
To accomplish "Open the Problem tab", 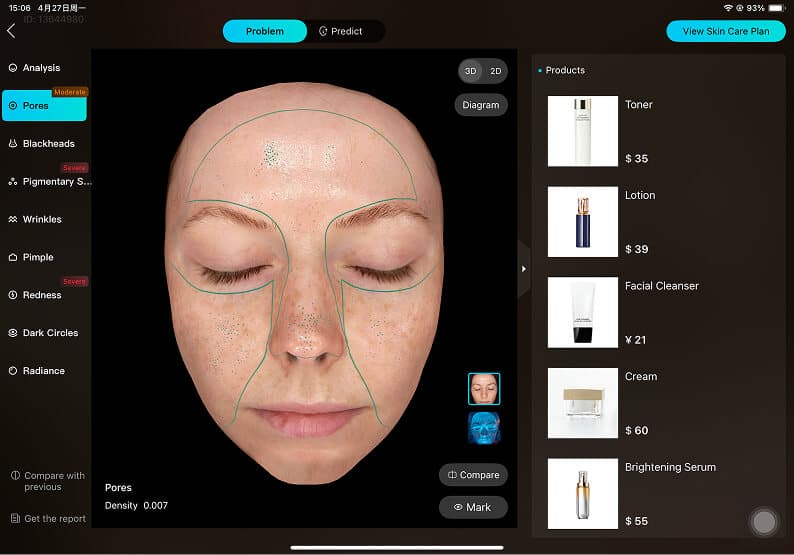I will coord(265,31).
